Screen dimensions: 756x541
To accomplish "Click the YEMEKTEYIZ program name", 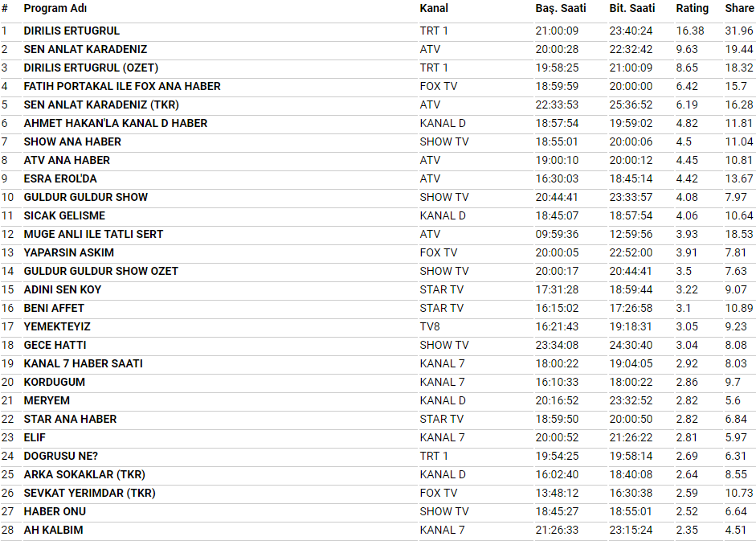I will pyautogui.click(x=57, y=326).
